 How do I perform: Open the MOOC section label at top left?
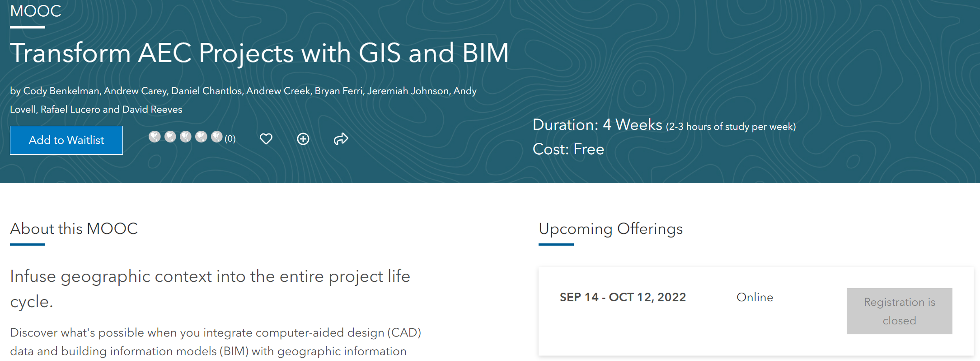(35, 11)
